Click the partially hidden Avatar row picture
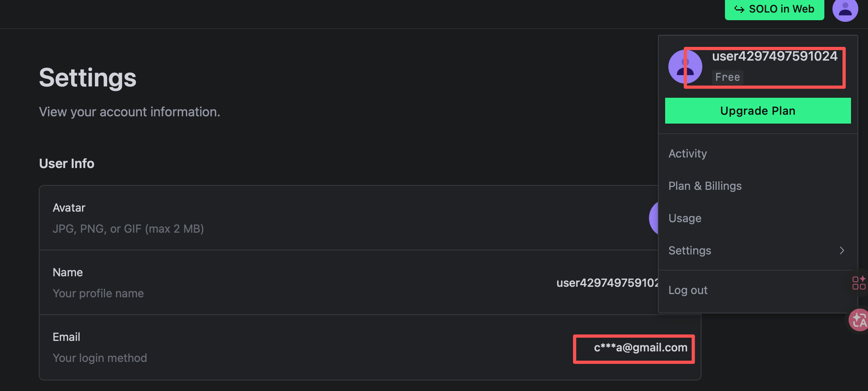 pos(653,218)
